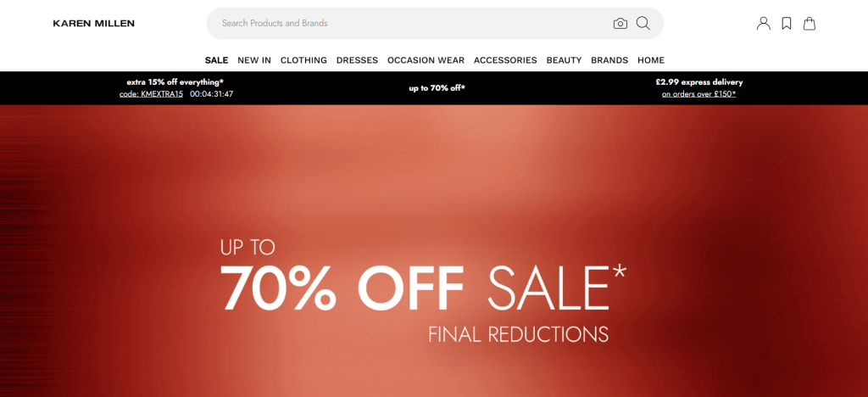Open the BRANDS menu
The height and width of the screenshot is (397, 868).
pos(609,60)
